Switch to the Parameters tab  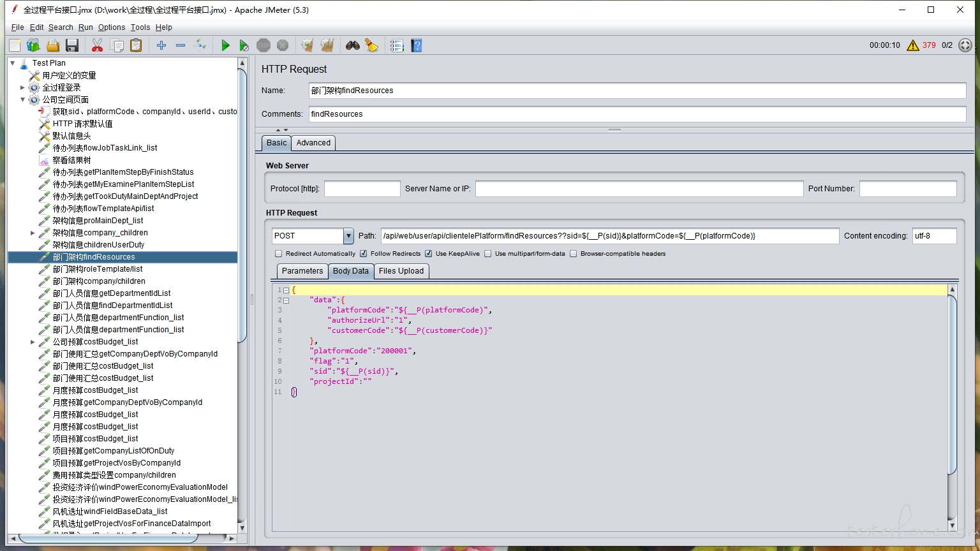point(302,271)
